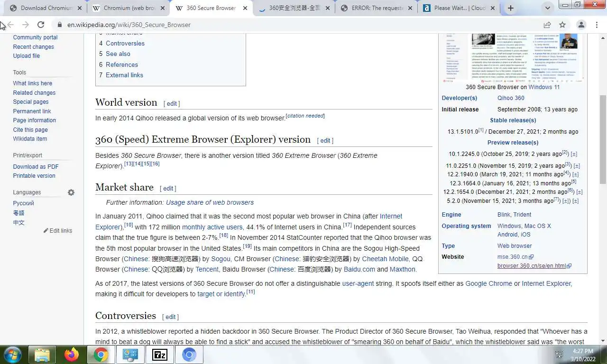This screenshot has height=364, width=607.
Task: Open the Wikidata item link
Action: point(30,139)
